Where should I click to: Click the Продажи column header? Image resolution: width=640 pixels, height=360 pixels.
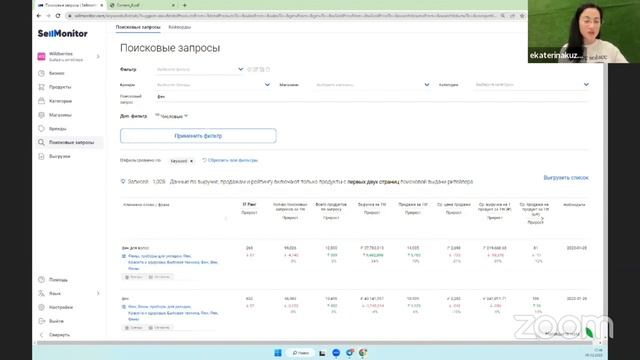[x=413, y=204]
